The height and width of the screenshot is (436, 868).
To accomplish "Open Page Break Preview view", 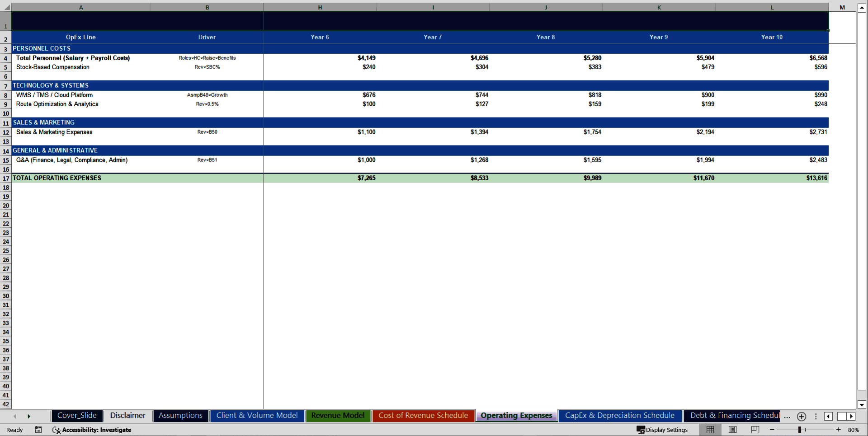I will coord(754,430).
